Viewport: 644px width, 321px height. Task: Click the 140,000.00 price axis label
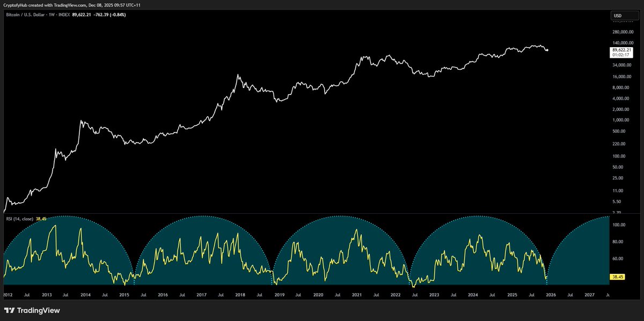(x=622, y=42)
